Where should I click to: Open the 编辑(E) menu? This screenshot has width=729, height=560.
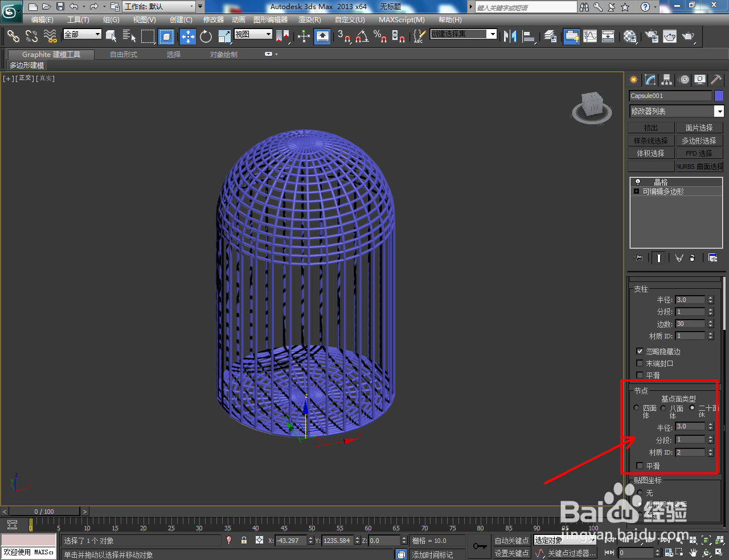click(43, 20)
